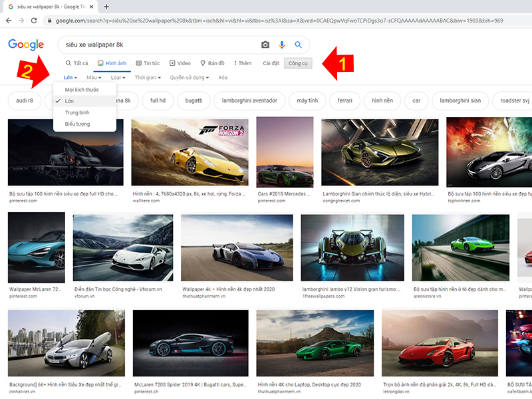Click the Google logo
This screenshot has width=532, height=399.
point(25,45)
